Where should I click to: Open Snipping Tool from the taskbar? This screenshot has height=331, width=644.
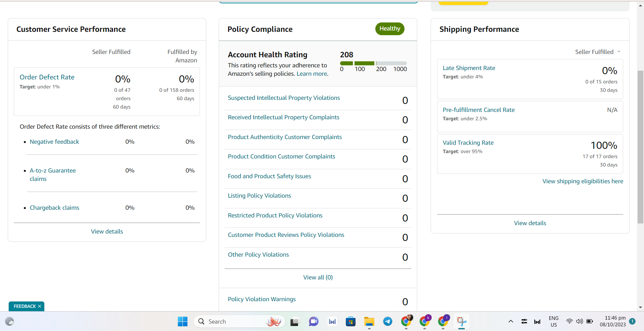click(x=462, y=322)
